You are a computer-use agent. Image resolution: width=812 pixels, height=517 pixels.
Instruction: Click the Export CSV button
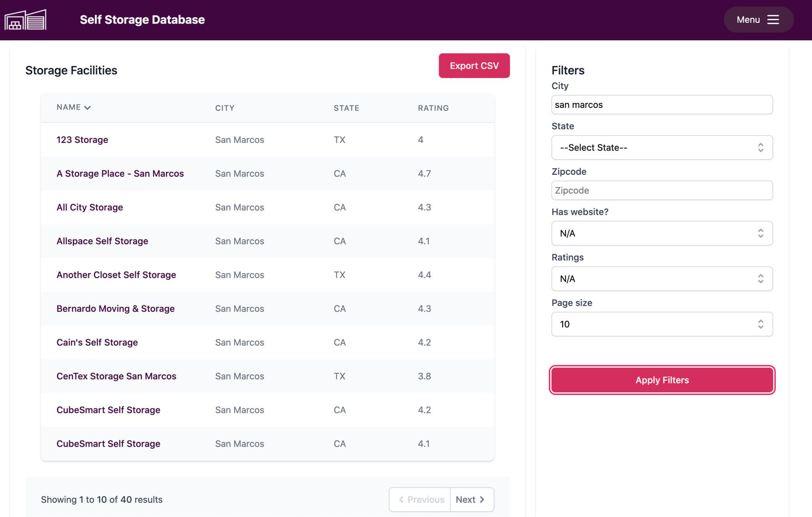pos(474,66)
